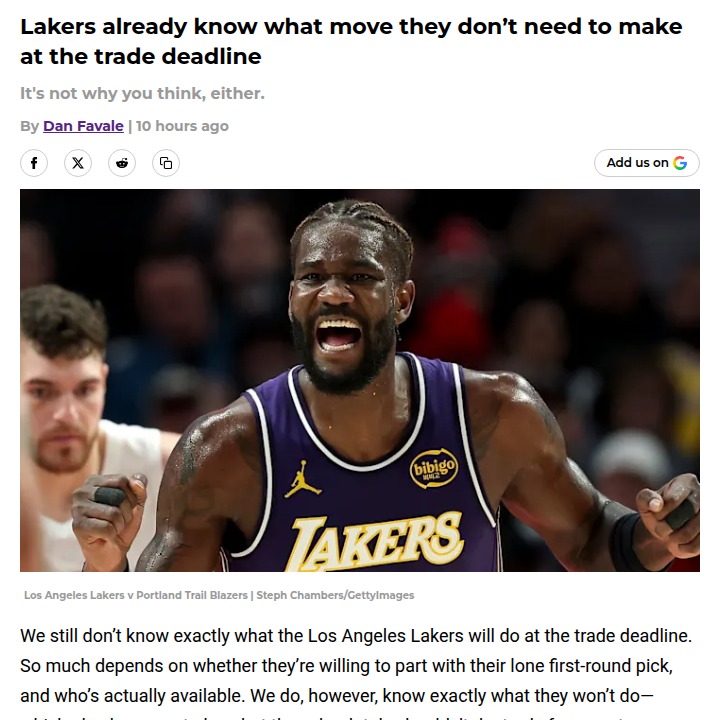The image size is (720, 720).
Task: Click the shouting Lakers player's face
Action: tap(344, 303)
